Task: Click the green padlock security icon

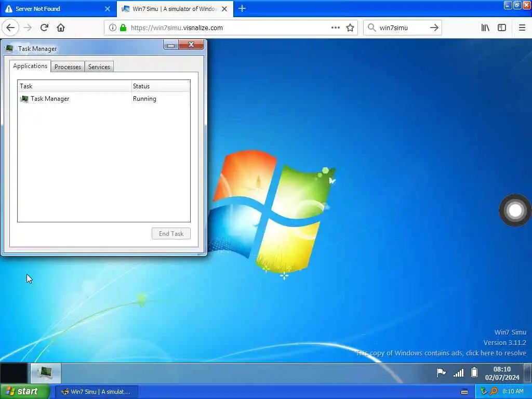Action: [123, 28]
